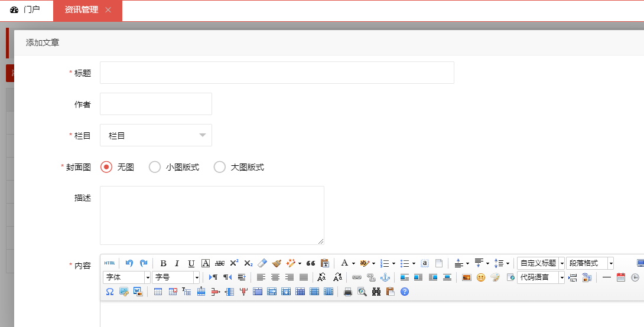Select the 小图版式 radio button
644x327 pixels.
[x=155, y=167]
